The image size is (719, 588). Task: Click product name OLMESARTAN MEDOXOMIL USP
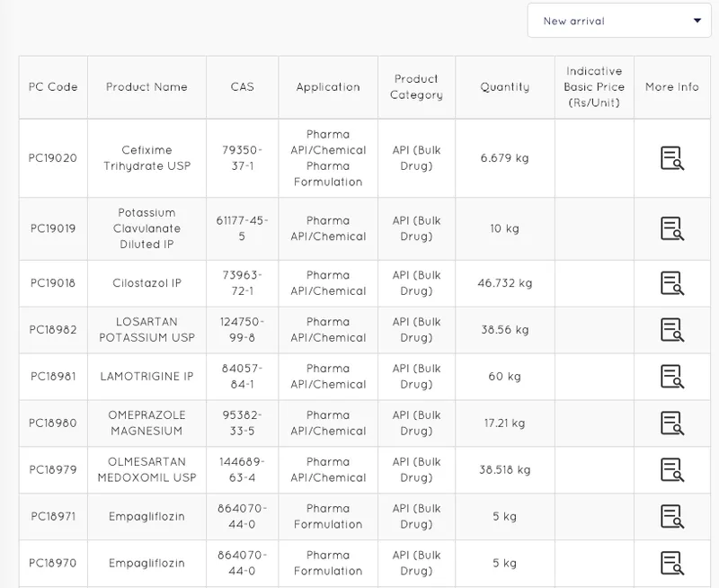click(x=146, y=469)
